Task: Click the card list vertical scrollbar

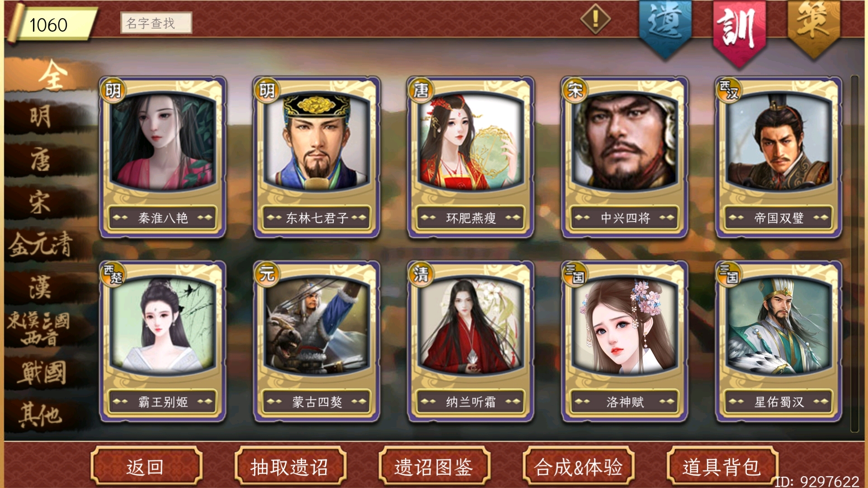Action: pos(854,253)
